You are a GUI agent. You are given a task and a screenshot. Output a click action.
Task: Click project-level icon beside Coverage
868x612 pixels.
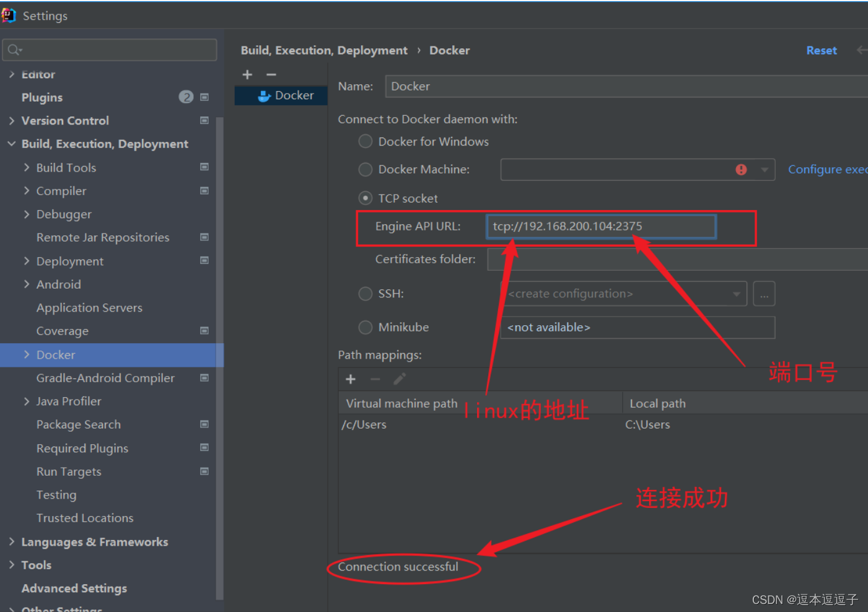(204, 331)
